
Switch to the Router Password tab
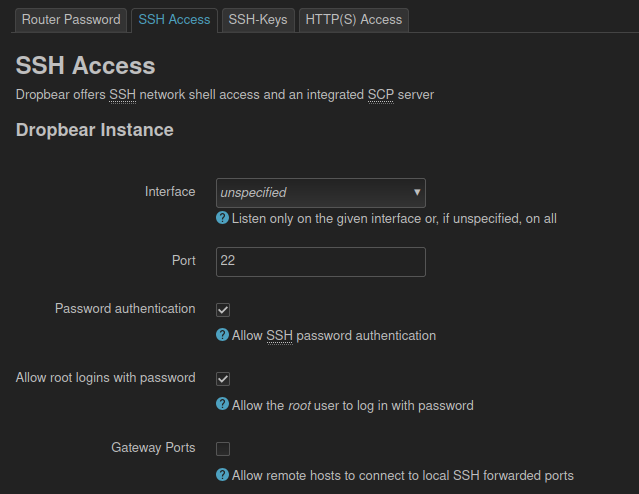tap(71, 20)
